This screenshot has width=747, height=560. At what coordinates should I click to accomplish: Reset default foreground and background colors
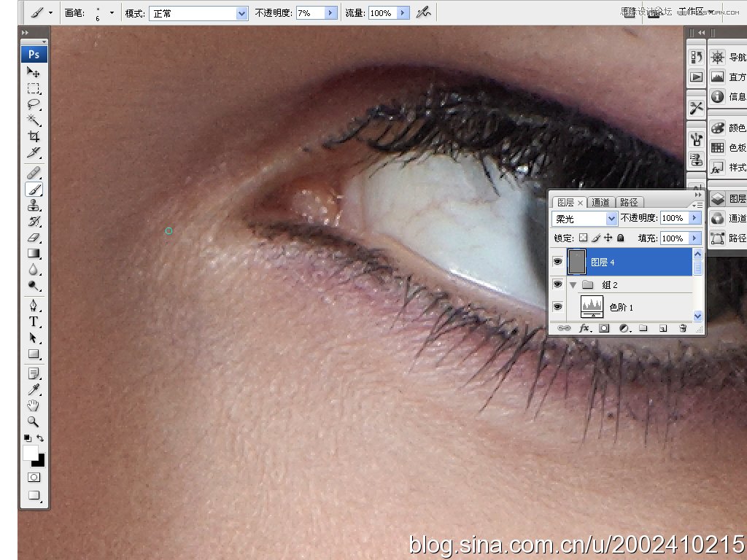[x=27, y=438]
